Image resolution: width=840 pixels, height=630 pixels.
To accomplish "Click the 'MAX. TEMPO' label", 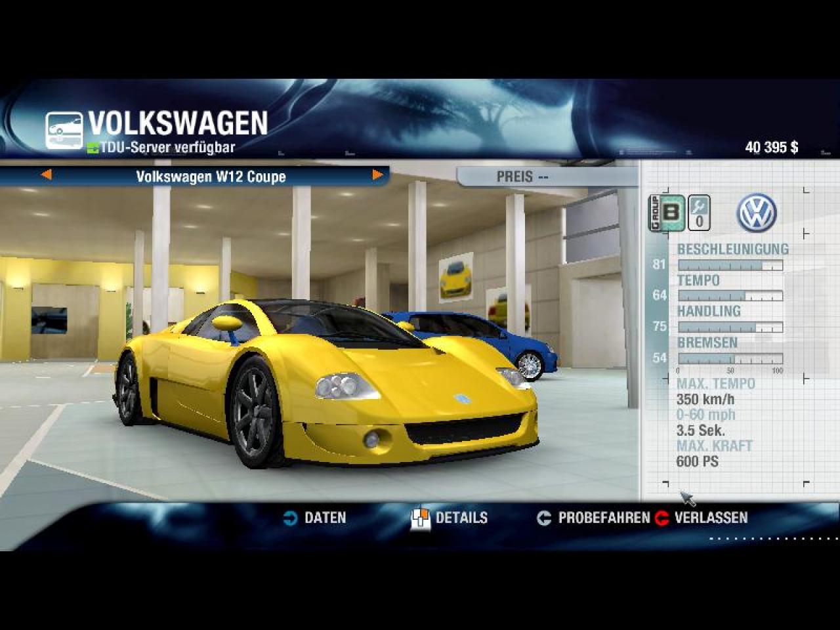I will 716,384.
